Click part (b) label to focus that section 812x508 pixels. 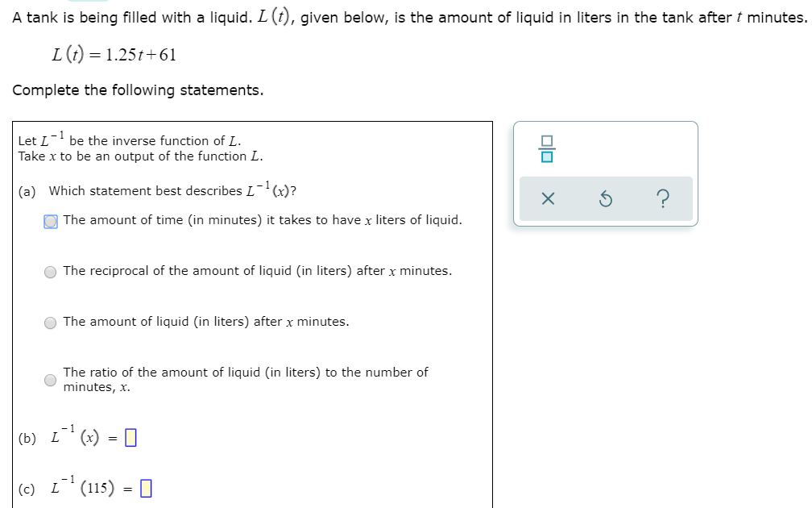click(x=27, y=438)
